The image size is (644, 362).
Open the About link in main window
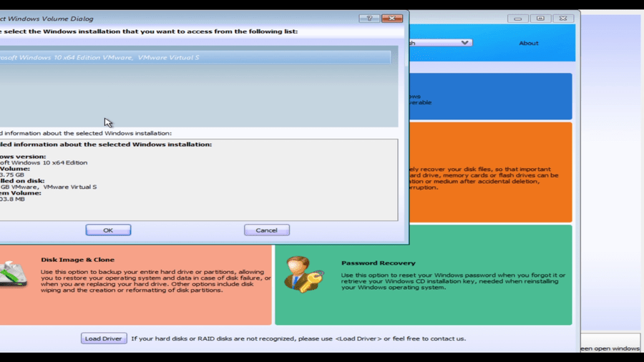click(529, 43)
